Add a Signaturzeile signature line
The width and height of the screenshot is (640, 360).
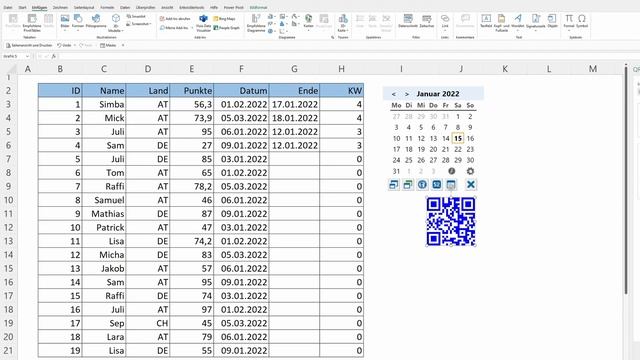pyautogui.click(x=536, y=21)
